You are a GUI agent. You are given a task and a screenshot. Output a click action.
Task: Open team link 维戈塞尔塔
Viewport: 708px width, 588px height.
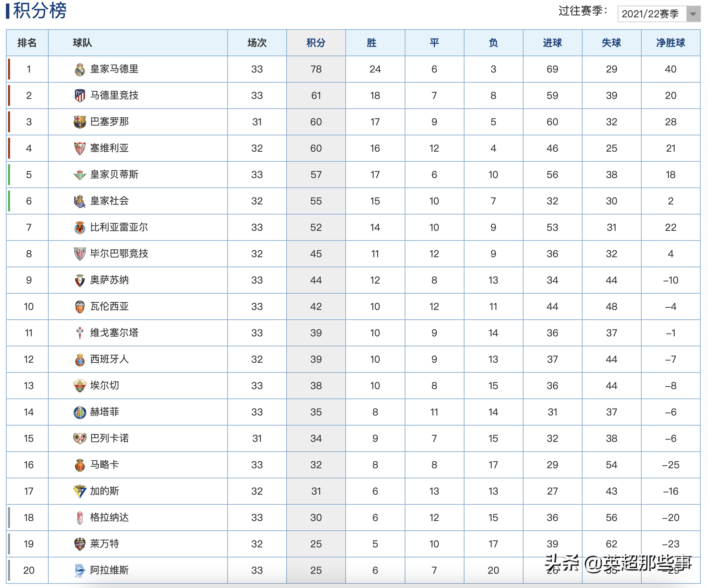[x=114, y=333]
